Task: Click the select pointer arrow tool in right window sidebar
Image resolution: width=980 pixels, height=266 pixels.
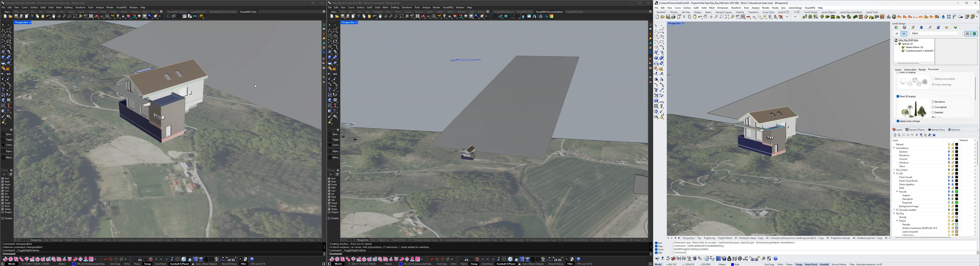Action: (656, 25)
